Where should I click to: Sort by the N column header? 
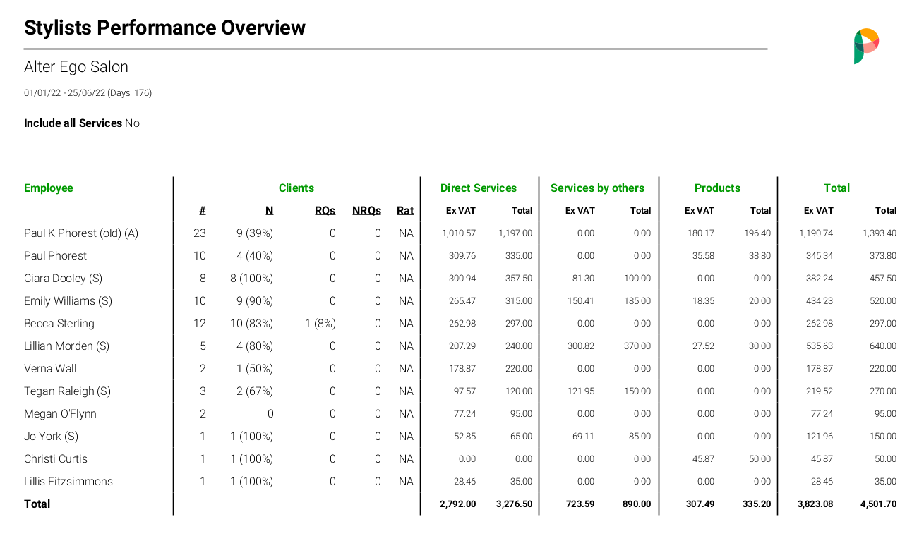pyautogui.click(x=269, y=211)
